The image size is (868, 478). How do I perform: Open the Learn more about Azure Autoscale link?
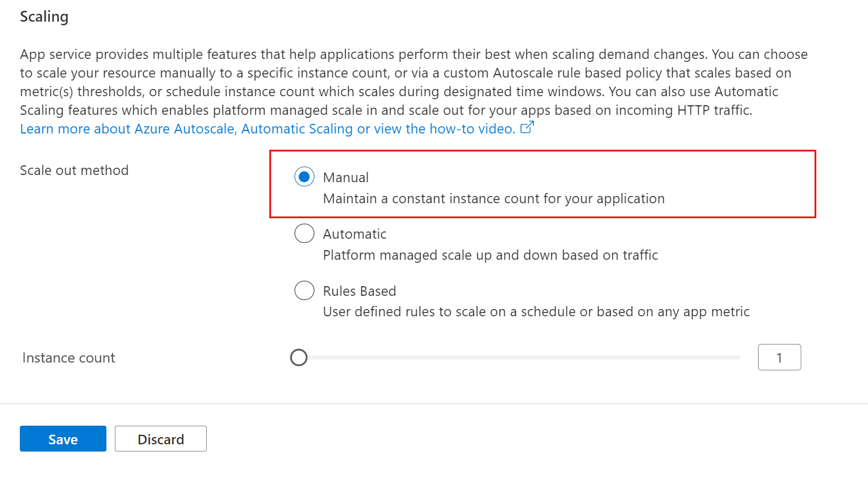pos(267,129)
